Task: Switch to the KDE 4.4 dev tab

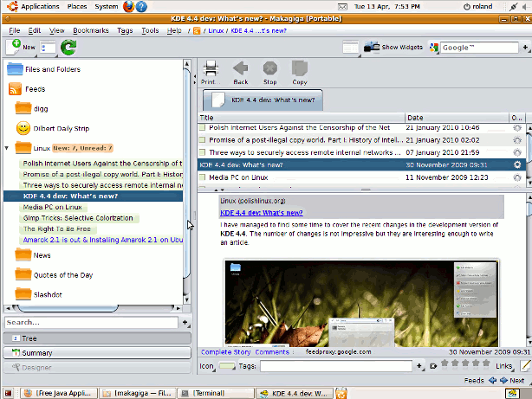Action: pos(263,100)
